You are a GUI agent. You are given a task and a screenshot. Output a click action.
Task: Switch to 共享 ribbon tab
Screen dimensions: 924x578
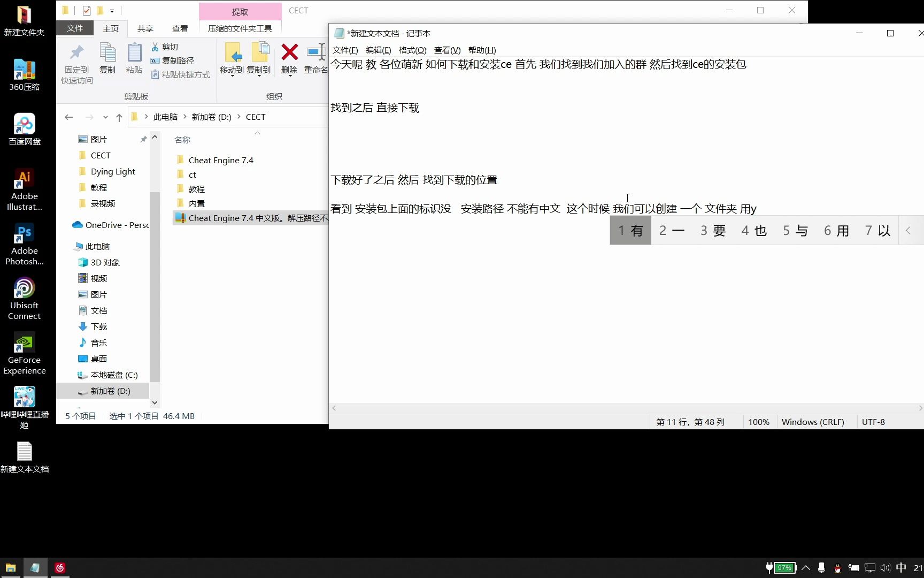tap(145, 28)
